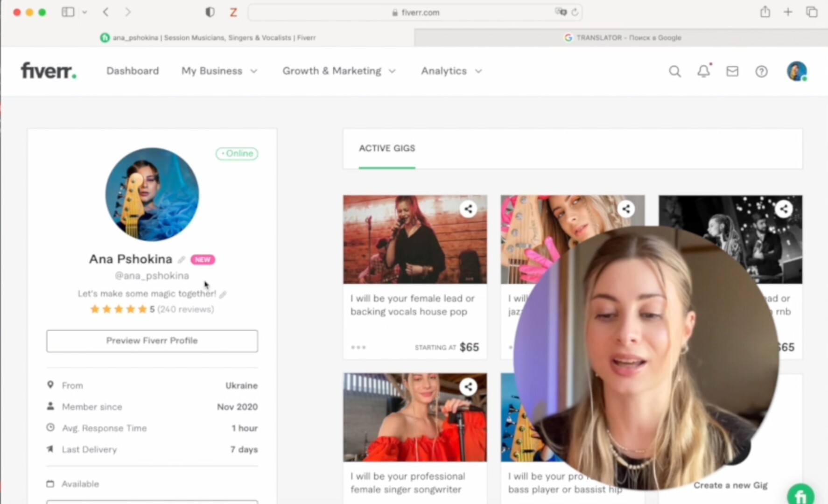The width and height of the screenshot is (828, 504).
Task: Open the female lead vocals gig thumbnail
Action: pyautogui.click(x=415, y=239)
